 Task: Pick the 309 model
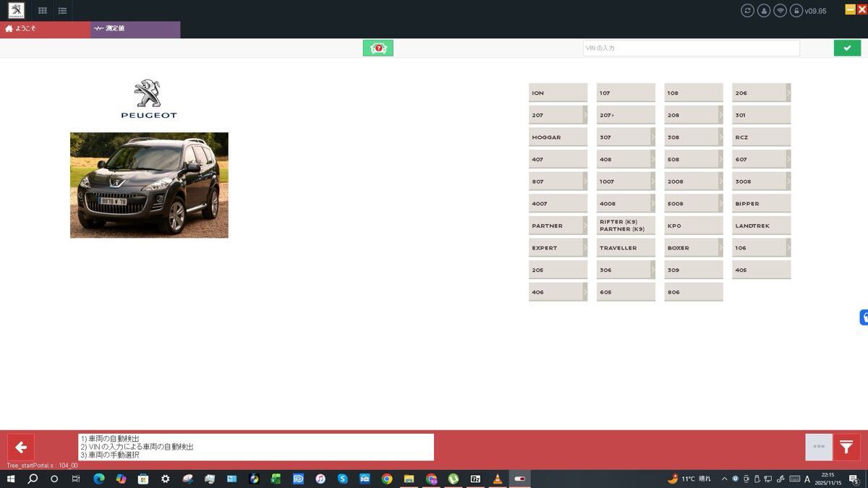click(694, 270)
